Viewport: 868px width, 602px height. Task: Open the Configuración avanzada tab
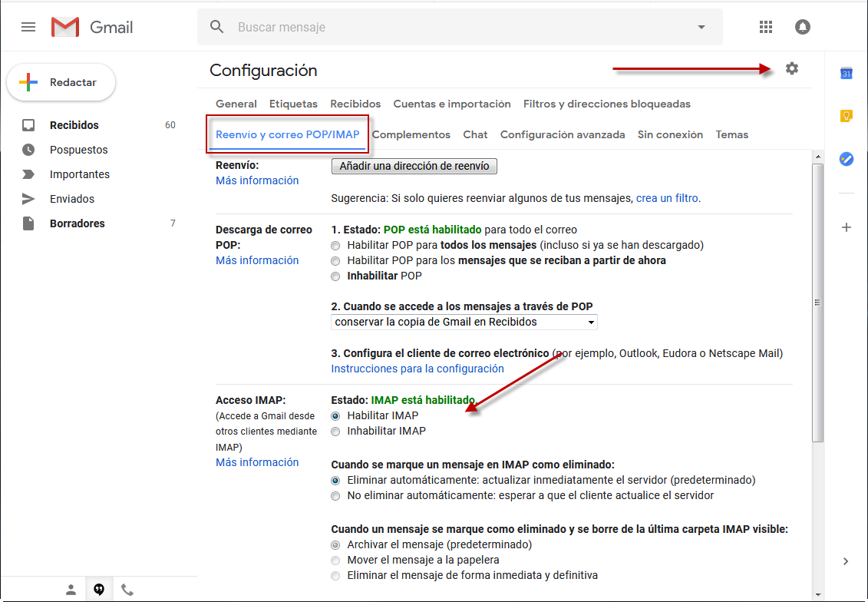563,134
